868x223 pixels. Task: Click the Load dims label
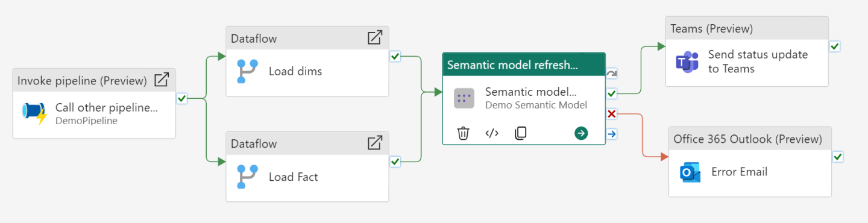pyautogui.click(x=295, y=71)
